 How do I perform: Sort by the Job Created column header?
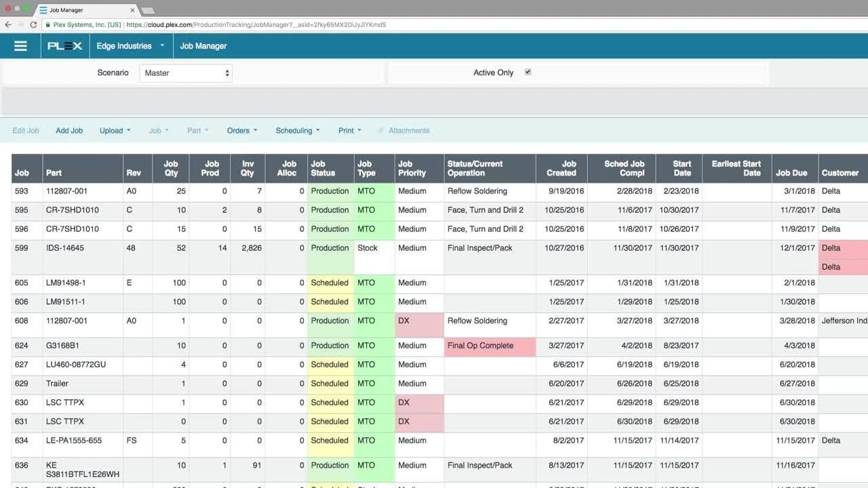[x=561, y=168]
